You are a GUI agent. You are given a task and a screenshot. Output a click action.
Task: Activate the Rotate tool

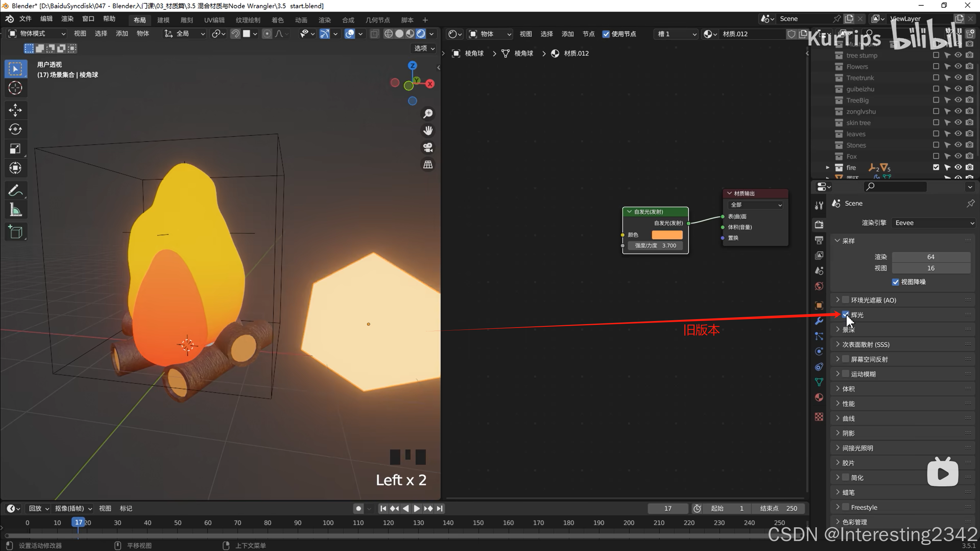click(15, 129)
